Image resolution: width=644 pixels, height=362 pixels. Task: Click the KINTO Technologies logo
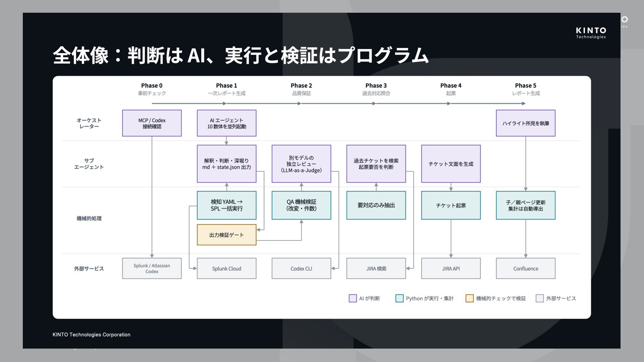[591, 33]
